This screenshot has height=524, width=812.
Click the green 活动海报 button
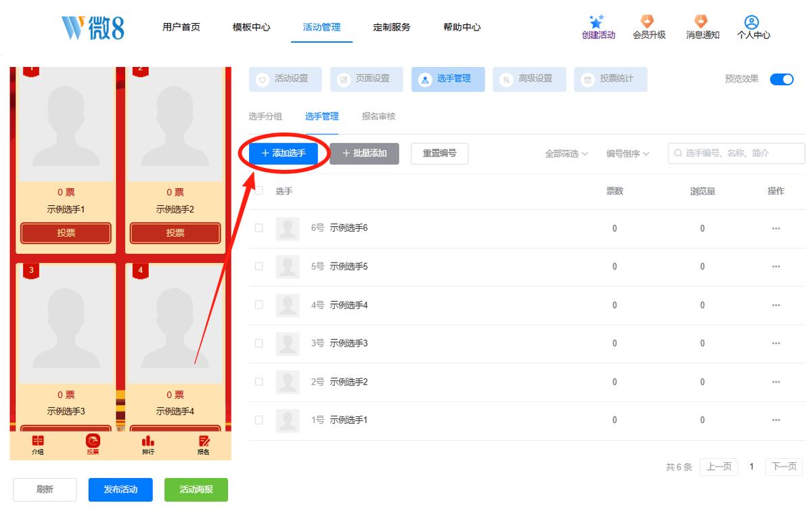pyautogui.click(x=196, y=489)
